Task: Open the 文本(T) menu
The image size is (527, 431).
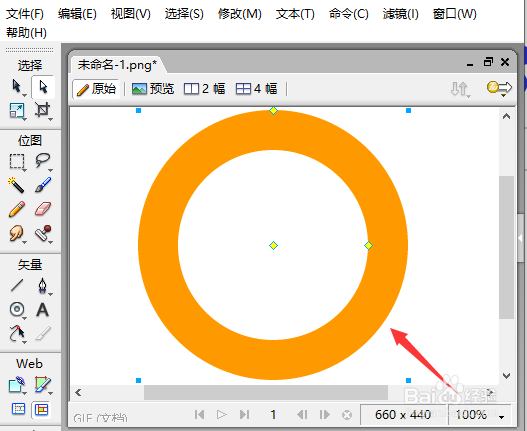Action: (x=295, y=14)
